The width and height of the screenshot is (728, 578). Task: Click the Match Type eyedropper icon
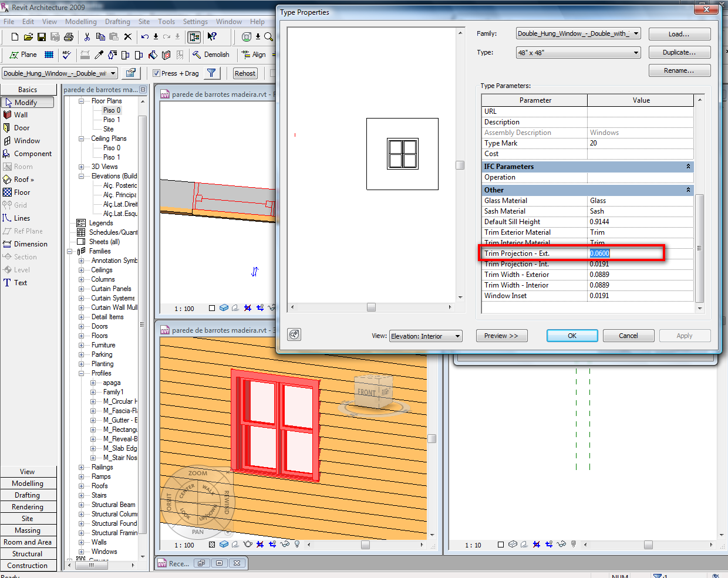point(99,55)
